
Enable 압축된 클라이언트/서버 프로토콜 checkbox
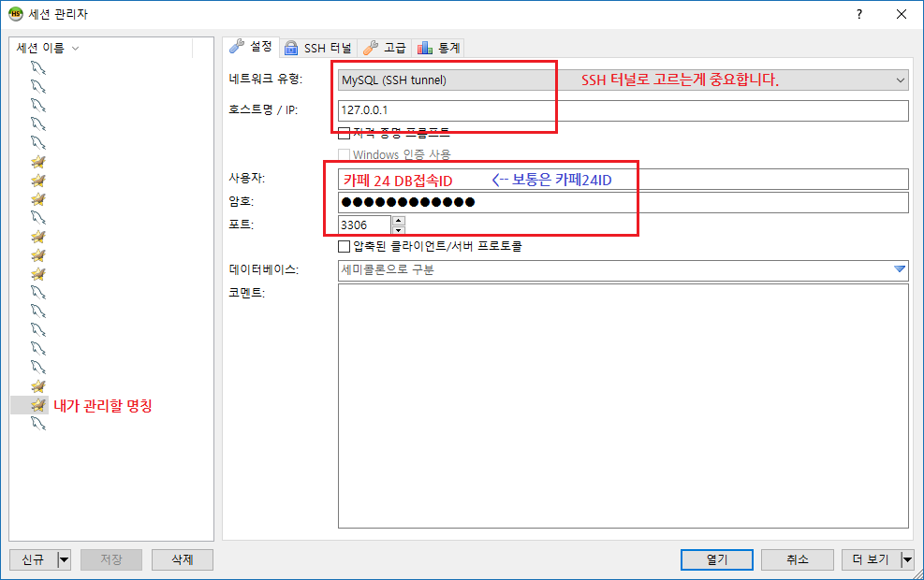coord(345,246)
